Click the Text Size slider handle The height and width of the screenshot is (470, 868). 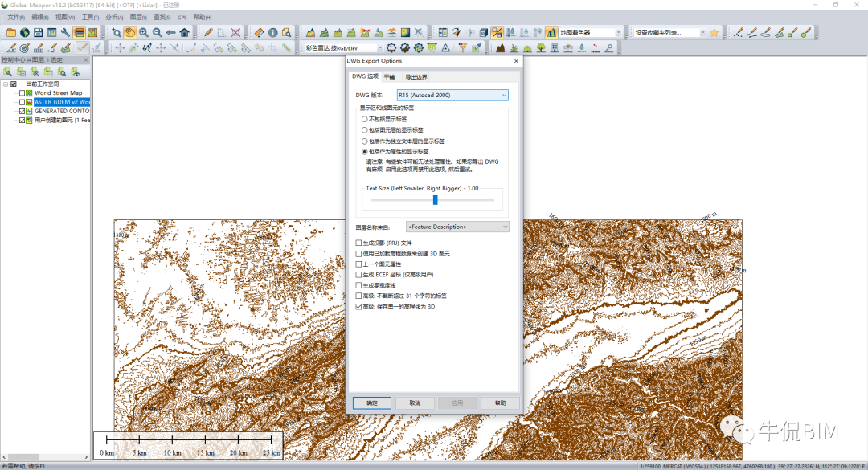435,200
